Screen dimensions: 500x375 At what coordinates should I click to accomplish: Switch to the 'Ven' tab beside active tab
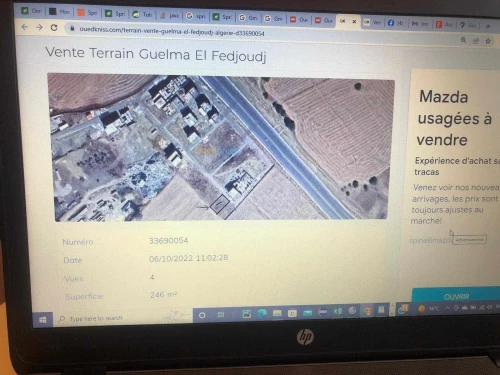tap(372, 22)
